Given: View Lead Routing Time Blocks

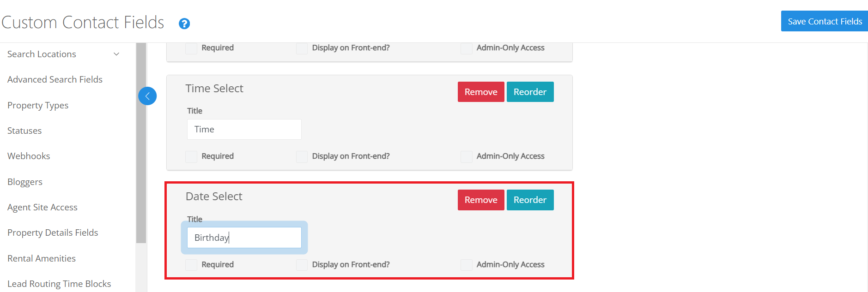Looking at the screenshot, I should tap(59, 283).
